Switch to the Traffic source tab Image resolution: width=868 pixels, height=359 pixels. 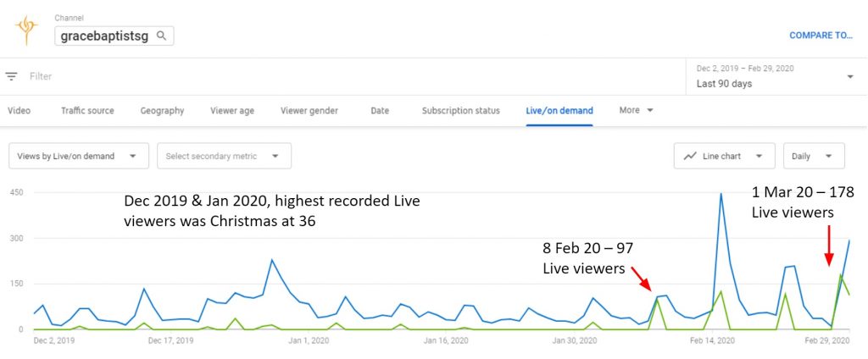[87, 110]
